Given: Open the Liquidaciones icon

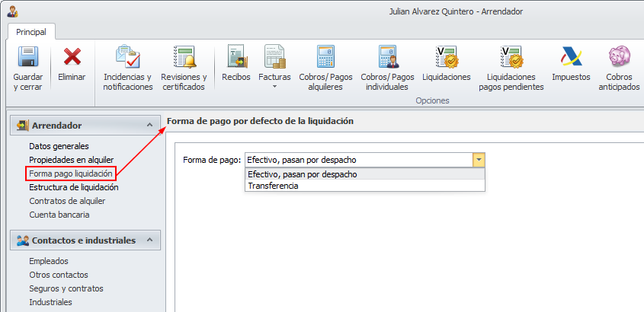Looking at the screenshot, I should point(447,56).
